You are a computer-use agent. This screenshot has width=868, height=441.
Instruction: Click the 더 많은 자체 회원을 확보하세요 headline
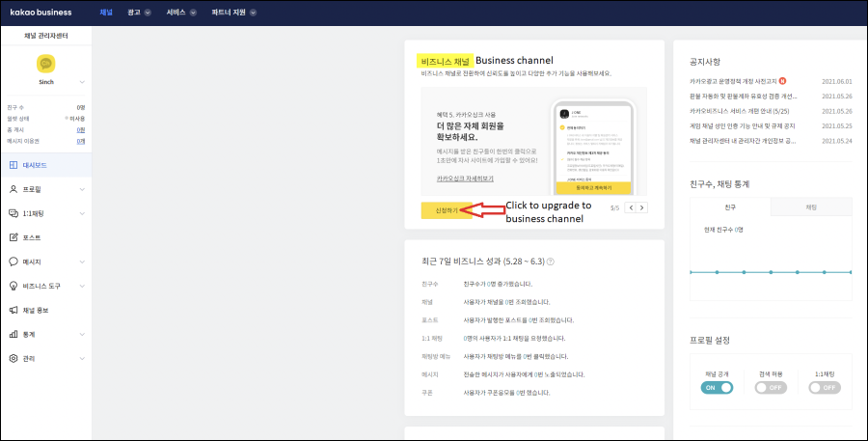tap(470, 131)
